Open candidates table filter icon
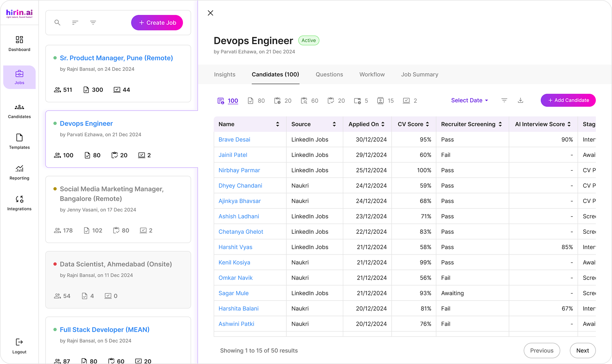 coord(504,101)
